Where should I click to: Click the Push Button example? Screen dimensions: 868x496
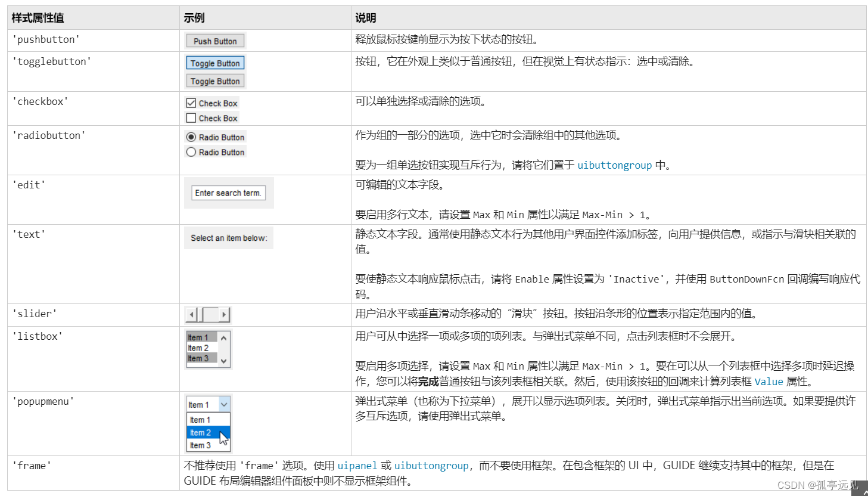pos(215,41)
